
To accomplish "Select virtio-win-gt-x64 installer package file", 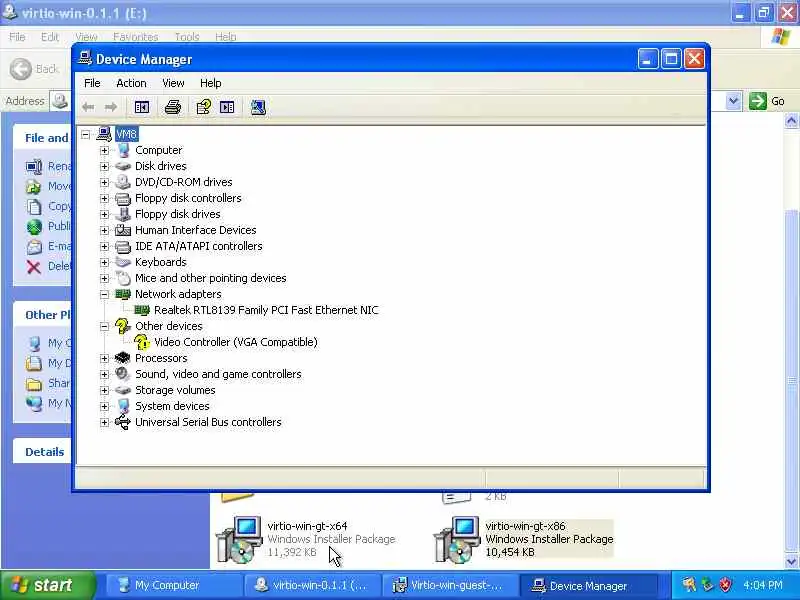I will (307, 540).
